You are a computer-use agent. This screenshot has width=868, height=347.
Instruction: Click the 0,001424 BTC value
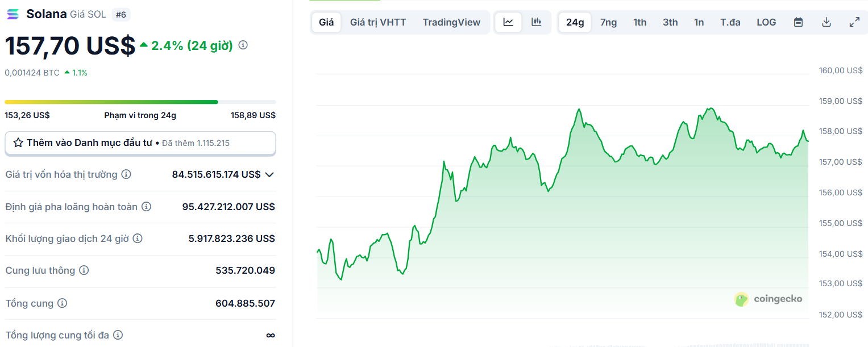point(32,73)
